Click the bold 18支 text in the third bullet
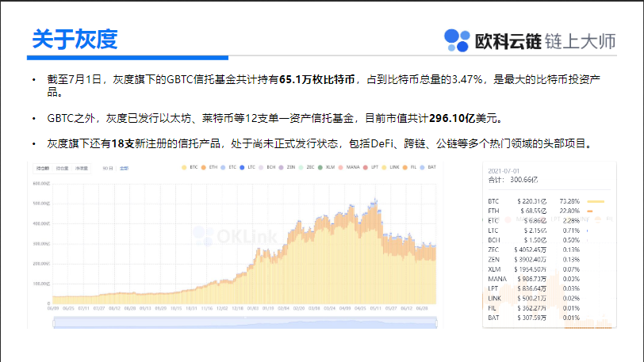This screenshot has height=362, width=644. coord(123,143)
